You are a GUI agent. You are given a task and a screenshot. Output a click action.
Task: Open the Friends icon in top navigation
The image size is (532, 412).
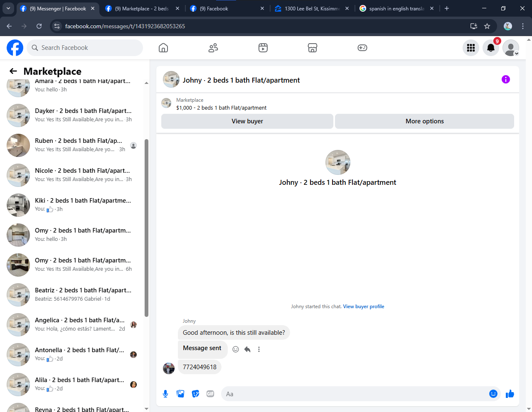click(x=213, y=48)
